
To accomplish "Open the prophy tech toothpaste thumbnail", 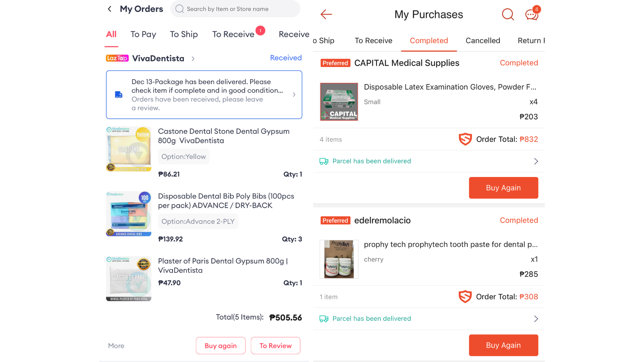I will [x=339, y=259].
